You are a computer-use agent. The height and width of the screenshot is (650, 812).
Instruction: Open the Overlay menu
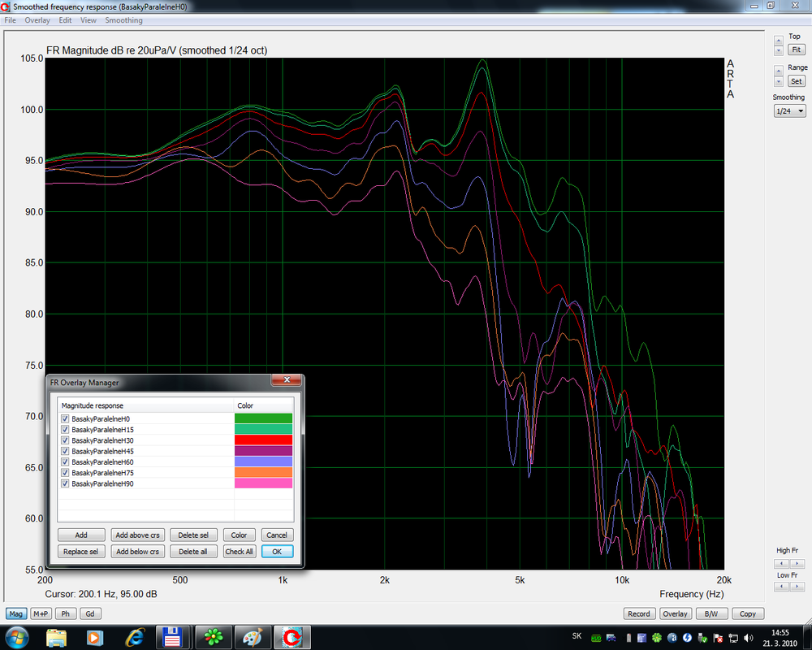(37, 20)
